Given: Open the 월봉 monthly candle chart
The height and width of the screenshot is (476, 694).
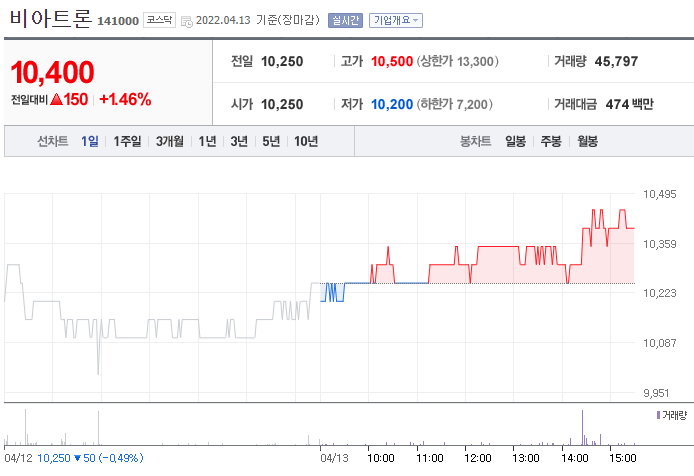Looking at the screenshot, I should 587,141.
